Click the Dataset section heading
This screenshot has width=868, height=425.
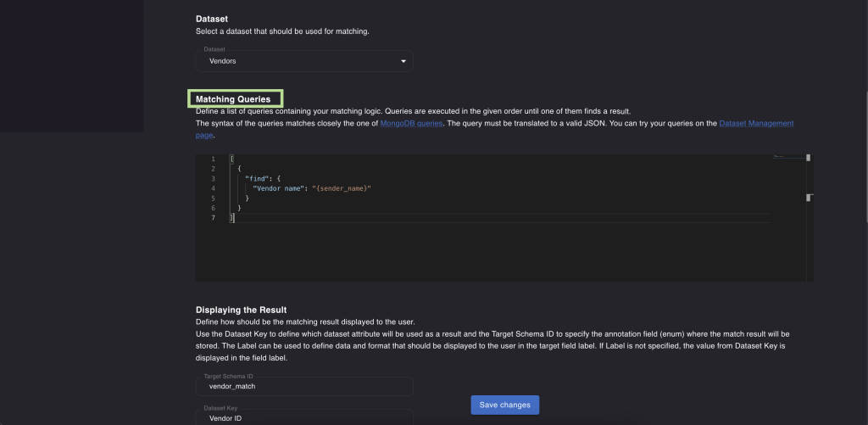(211, 19)
